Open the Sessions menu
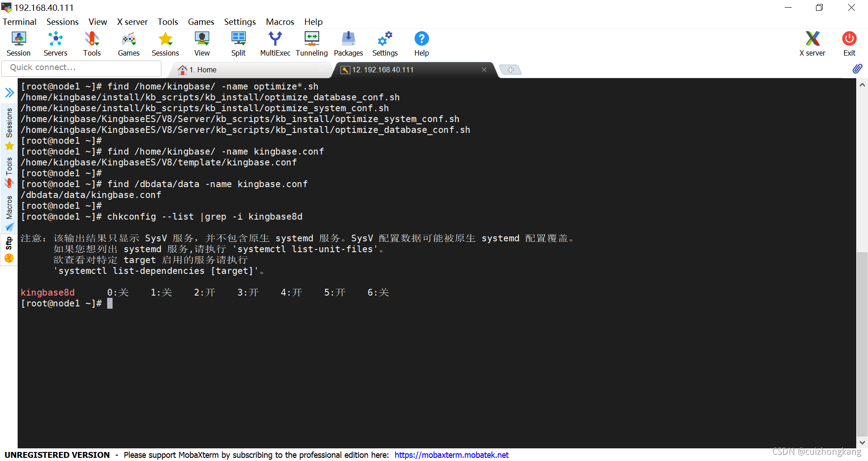This screenshot has height=461, width=868. tap(62, 22)
